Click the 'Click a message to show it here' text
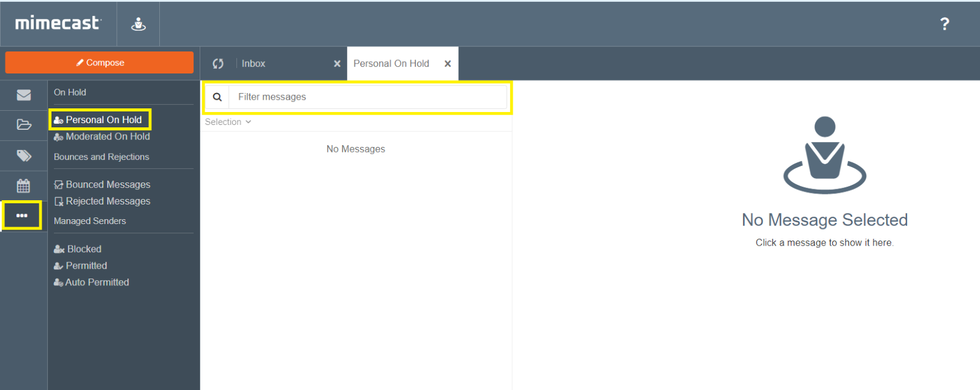 click(824, 242)
